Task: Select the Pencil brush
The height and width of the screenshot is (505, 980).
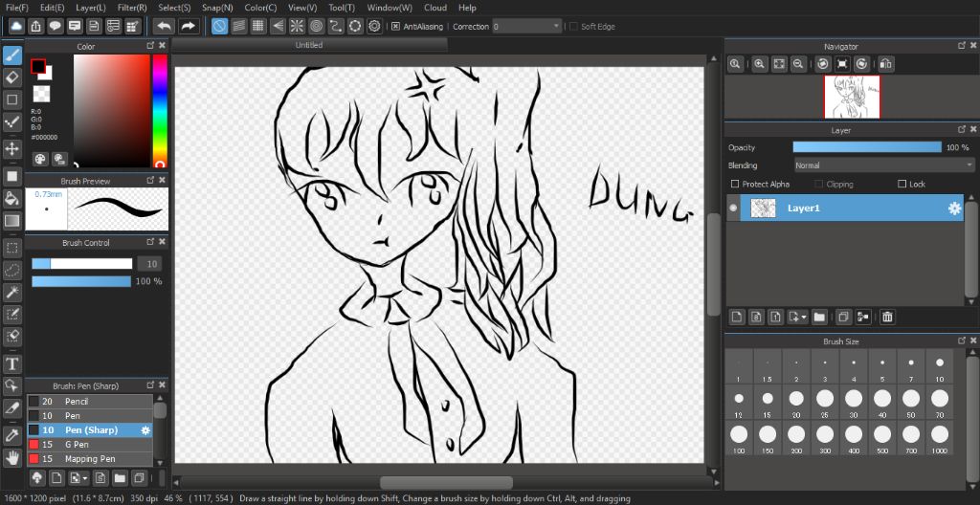Action: [89, 402]
